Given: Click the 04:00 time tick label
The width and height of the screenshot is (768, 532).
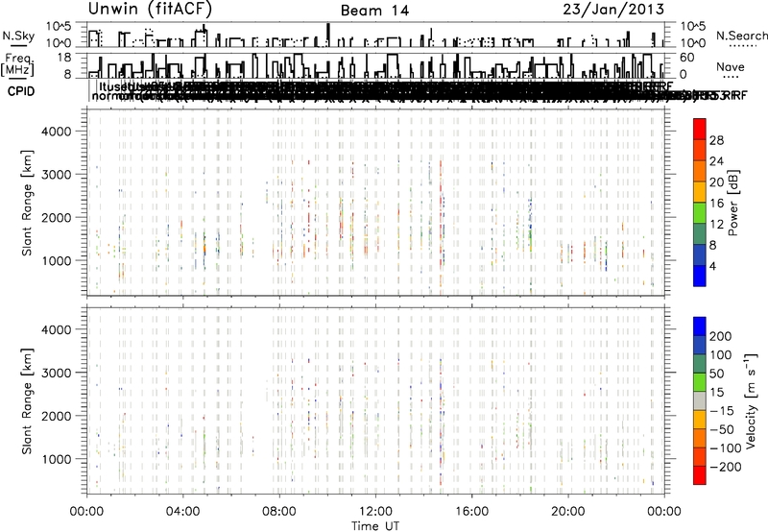Looking at the screenshot, I should coord(182,512).
